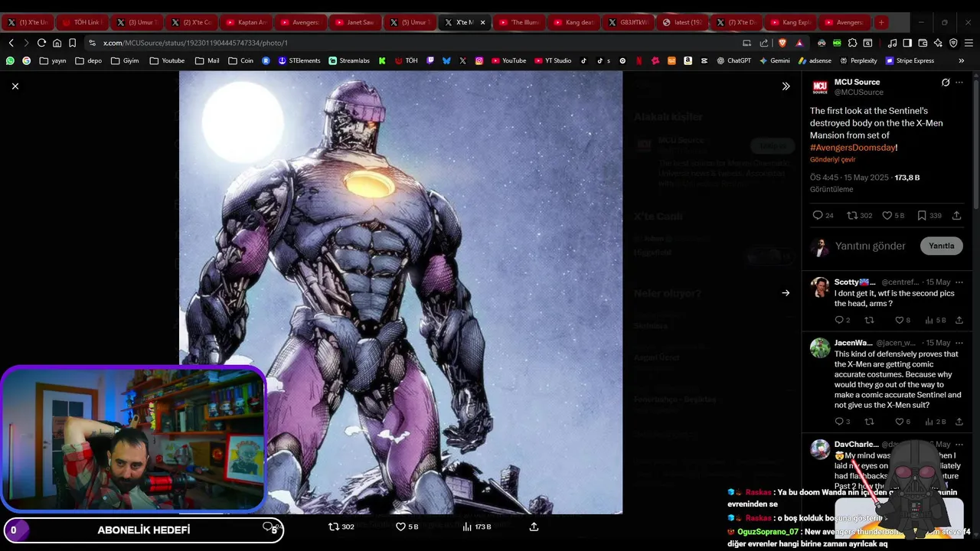Image resolution: width=980 pixels, height=551 pixels.
Task: Open the browser main menu
Action: [x=969, y=43]
